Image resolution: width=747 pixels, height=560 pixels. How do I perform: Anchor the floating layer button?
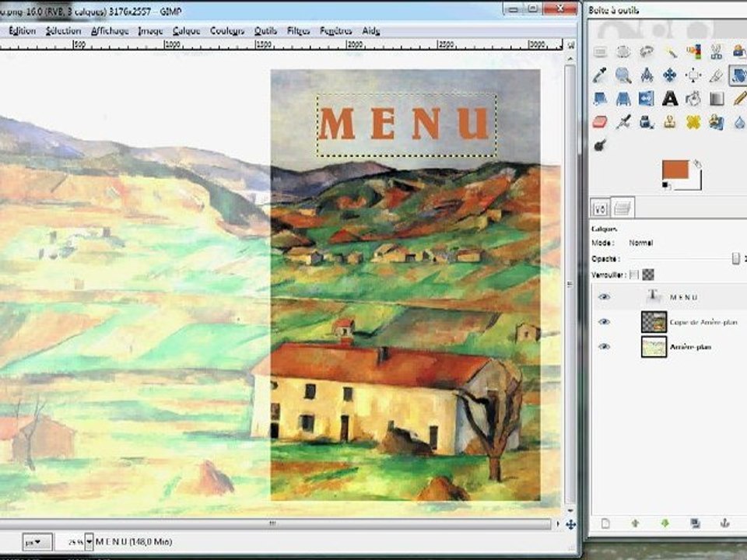pyautogui.click(x=724, y=523)
